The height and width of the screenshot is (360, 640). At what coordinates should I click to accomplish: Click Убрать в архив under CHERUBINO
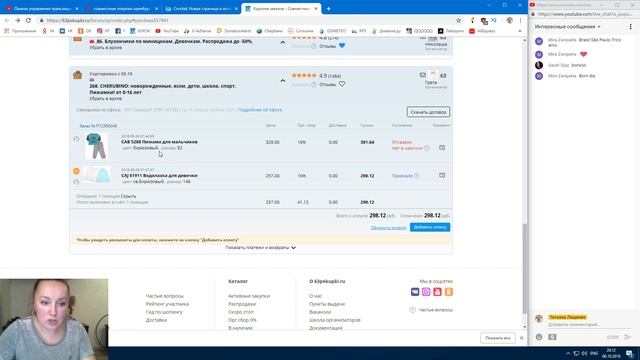tap(105, 98)
